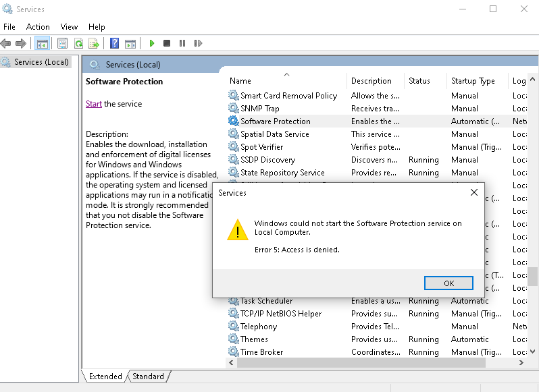Click the Services window title bar icon
This screenshot has height=392, width=539.
point(7,9)
